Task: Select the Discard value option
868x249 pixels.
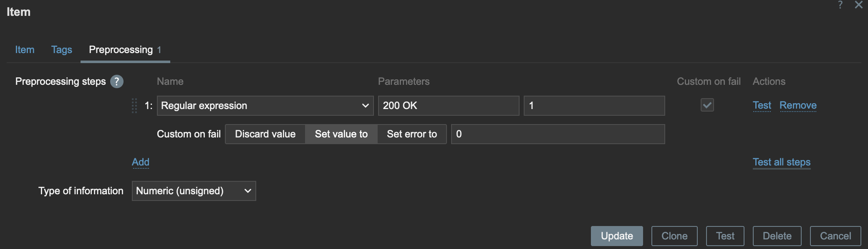Action: 265,134
